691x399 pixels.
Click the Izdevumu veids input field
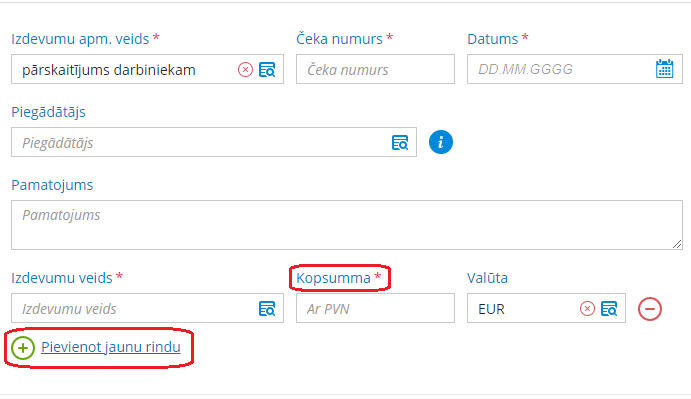click(x=134, y=308)
